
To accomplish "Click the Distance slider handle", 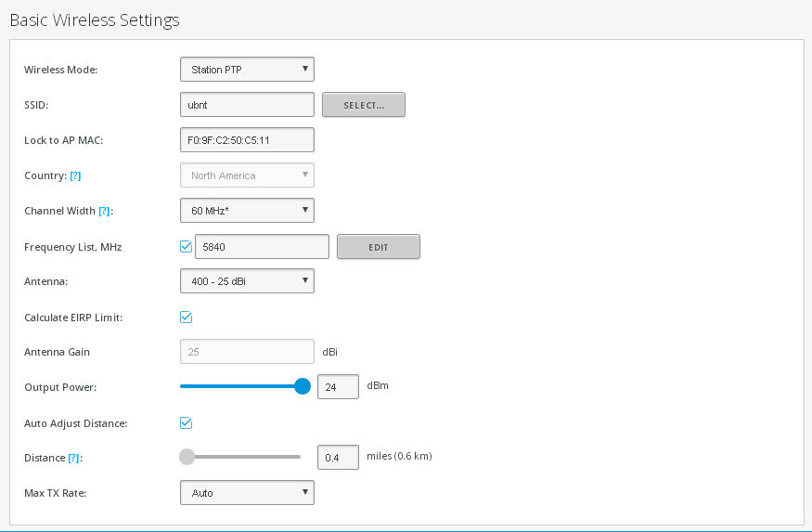I will pyautogui.click(x=187, y=457).
